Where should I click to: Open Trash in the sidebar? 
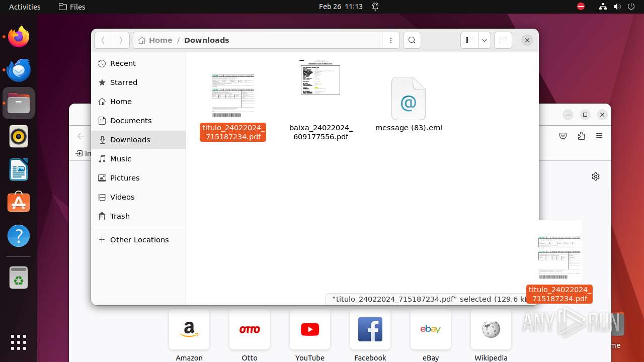(x=138, y=216)
